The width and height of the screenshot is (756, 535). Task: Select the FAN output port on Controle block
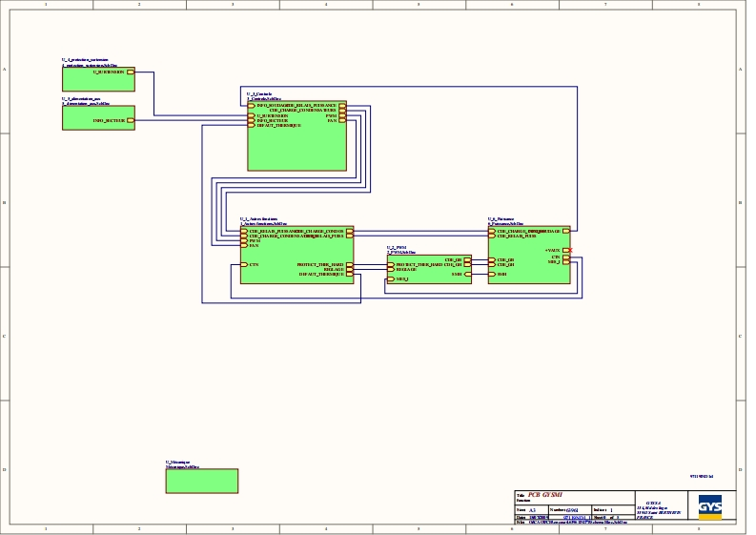[342, 121]
